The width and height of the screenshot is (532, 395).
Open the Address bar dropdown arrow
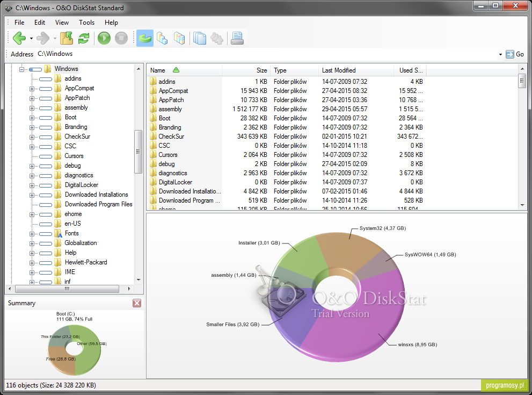pyautogui.click(x=500, y=54)
